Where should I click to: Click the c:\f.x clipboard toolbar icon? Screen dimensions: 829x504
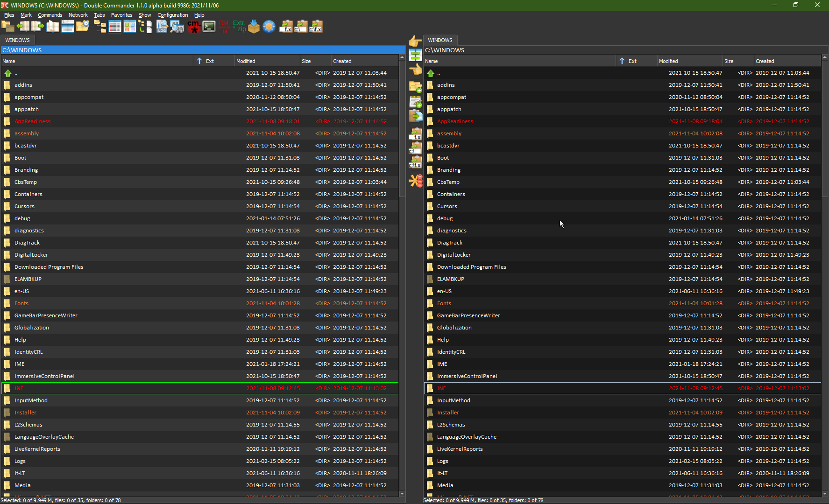tap(317, 27)
